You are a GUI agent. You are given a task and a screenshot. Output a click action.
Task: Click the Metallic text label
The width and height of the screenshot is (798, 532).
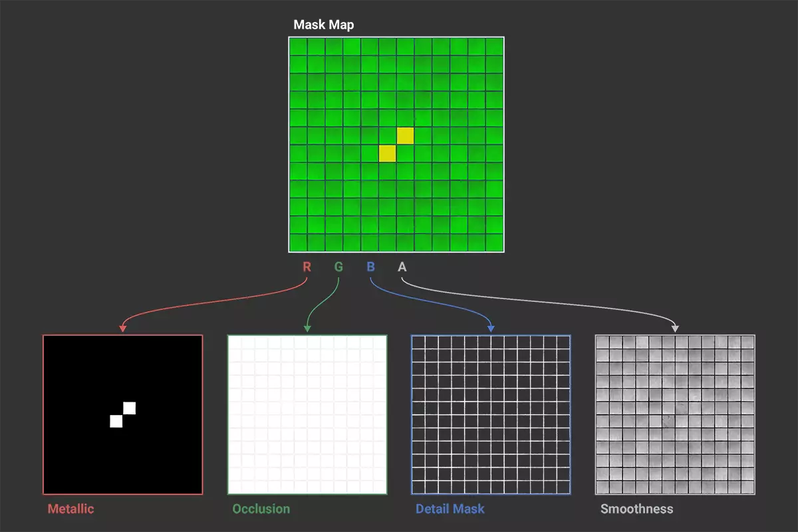click(70, 509)
